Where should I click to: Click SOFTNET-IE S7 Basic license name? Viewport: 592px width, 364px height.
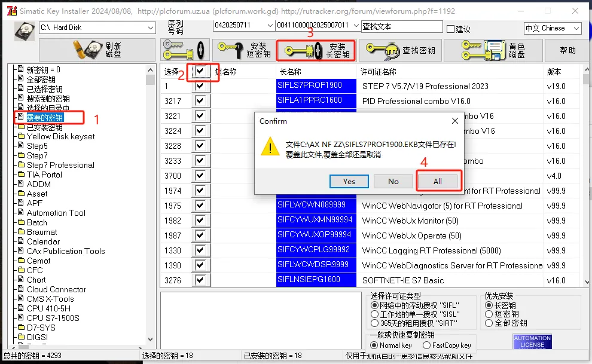pos(403,280)
